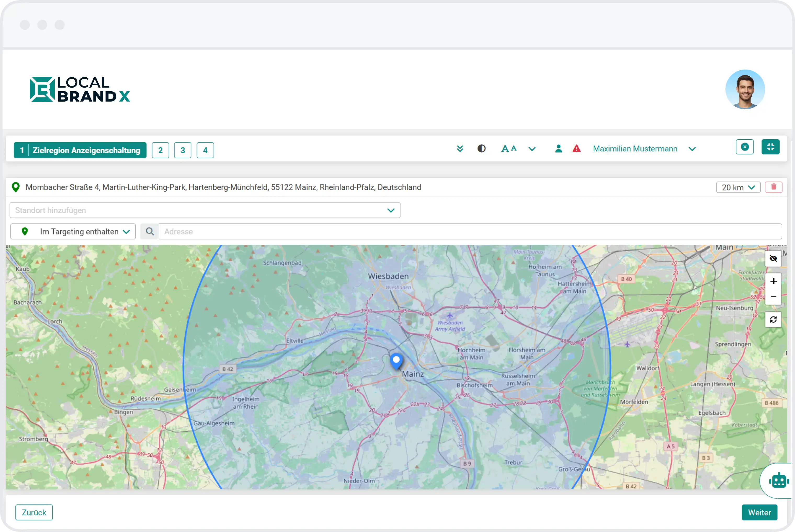Go to wizard step 2

point(161,150)
